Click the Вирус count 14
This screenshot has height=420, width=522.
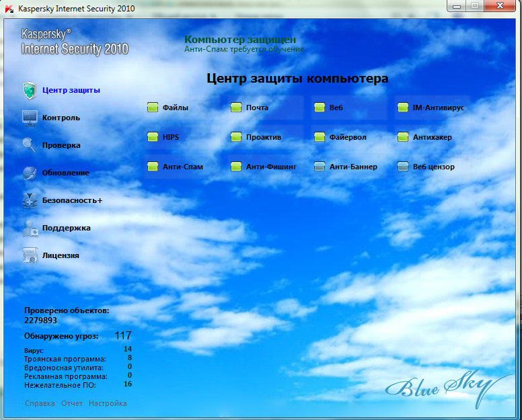tap(128, 349)
